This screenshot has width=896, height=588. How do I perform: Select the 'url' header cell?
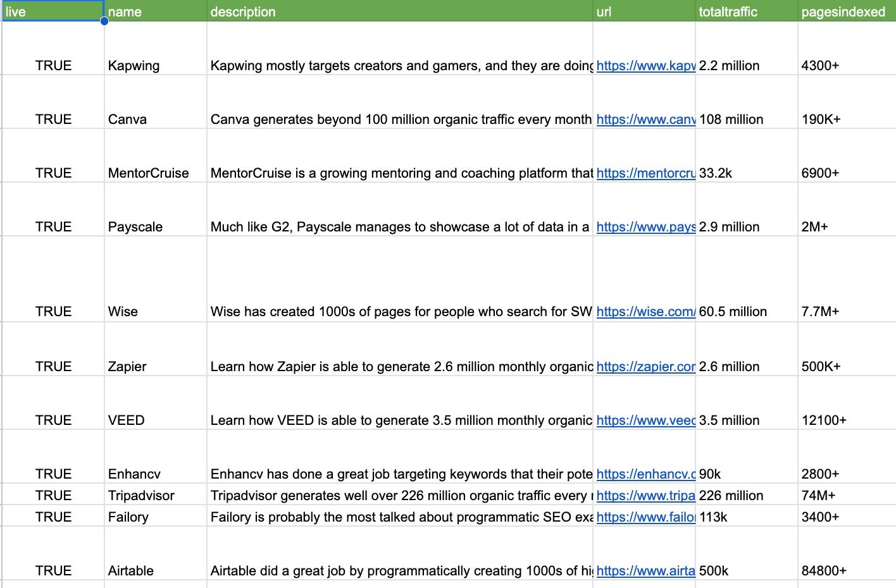point(644,11)
